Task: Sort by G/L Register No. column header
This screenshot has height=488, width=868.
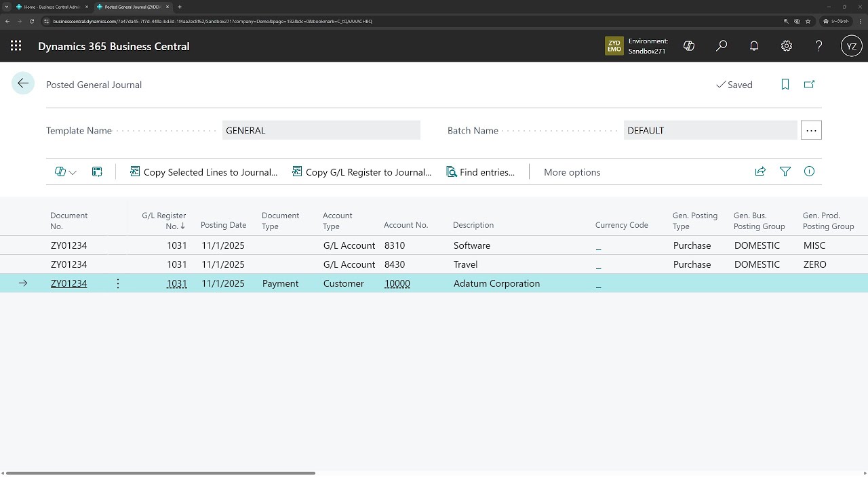Action: (x=163, y=220)
